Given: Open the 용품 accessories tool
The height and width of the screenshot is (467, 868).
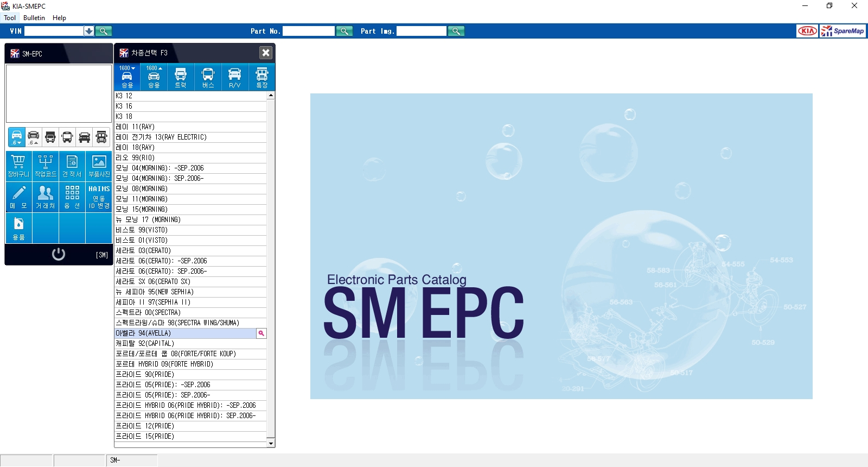Looking at the screenshot, I should [18, 229].
